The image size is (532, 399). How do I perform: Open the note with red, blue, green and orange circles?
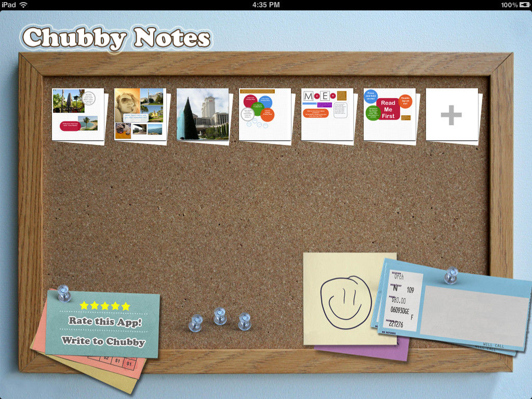click(x=265, y=115)
